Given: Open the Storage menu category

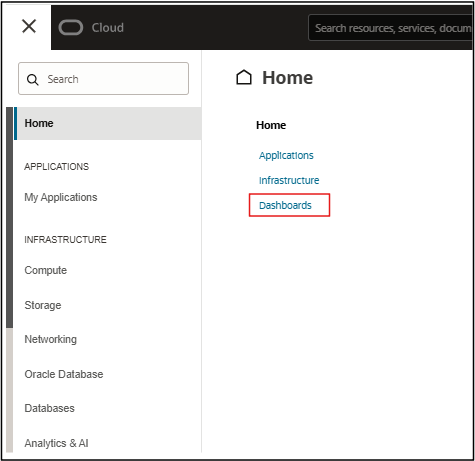Looking at the screenshot, I should (x=43, y=305).
